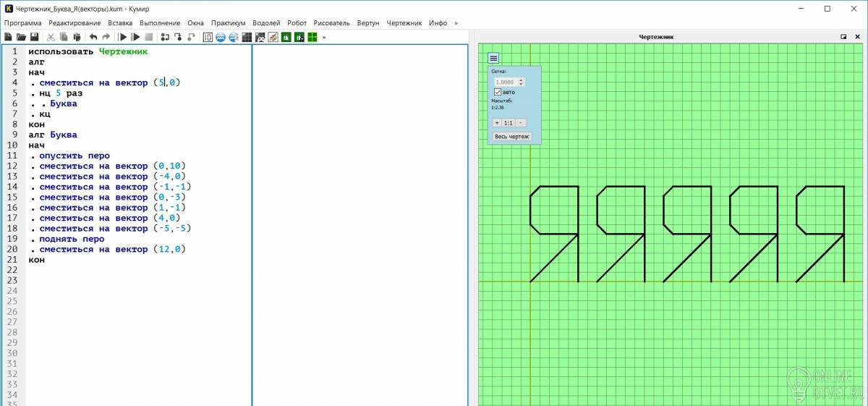868x406 pixels.
Task: Undo the last edit
Action: tap(93, 37)
